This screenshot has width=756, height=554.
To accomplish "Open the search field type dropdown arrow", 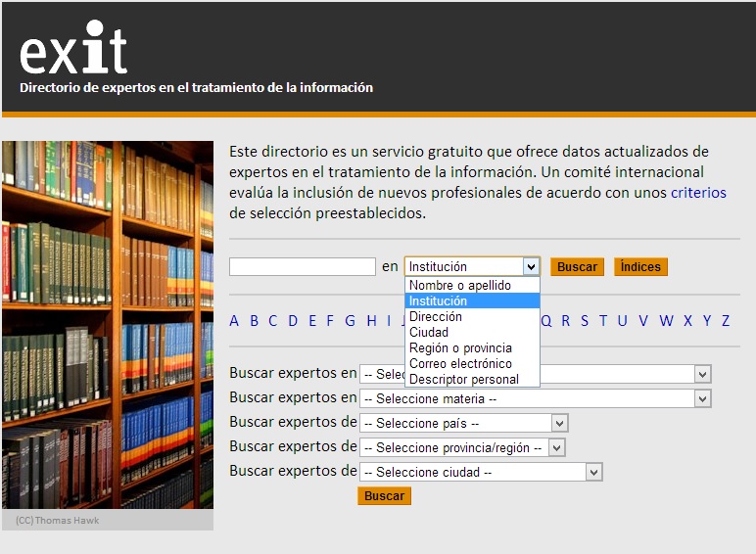I will 530,266.
